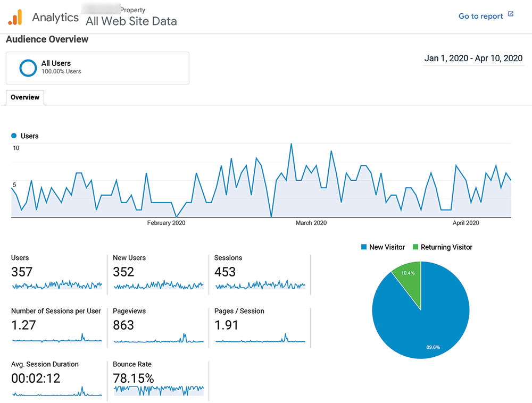532x403 pixels.
Task: Click the New Users 352 sparkline
Action: tap(159, 285)
